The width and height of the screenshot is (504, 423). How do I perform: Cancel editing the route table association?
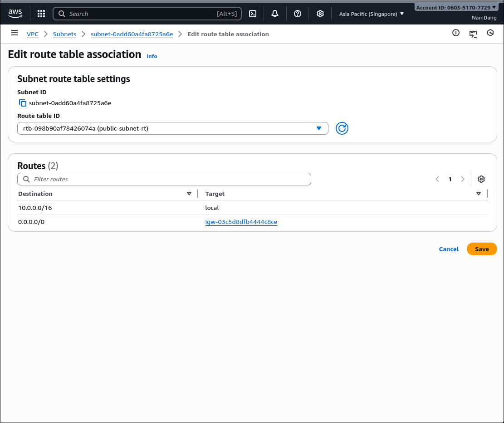[449, 249]
